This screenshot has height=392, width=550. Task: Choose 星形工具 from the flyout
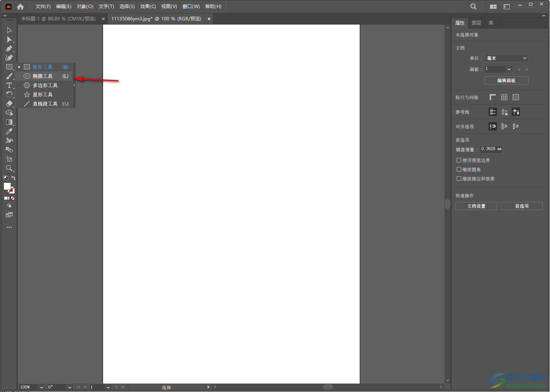click(x=45, y=94)
